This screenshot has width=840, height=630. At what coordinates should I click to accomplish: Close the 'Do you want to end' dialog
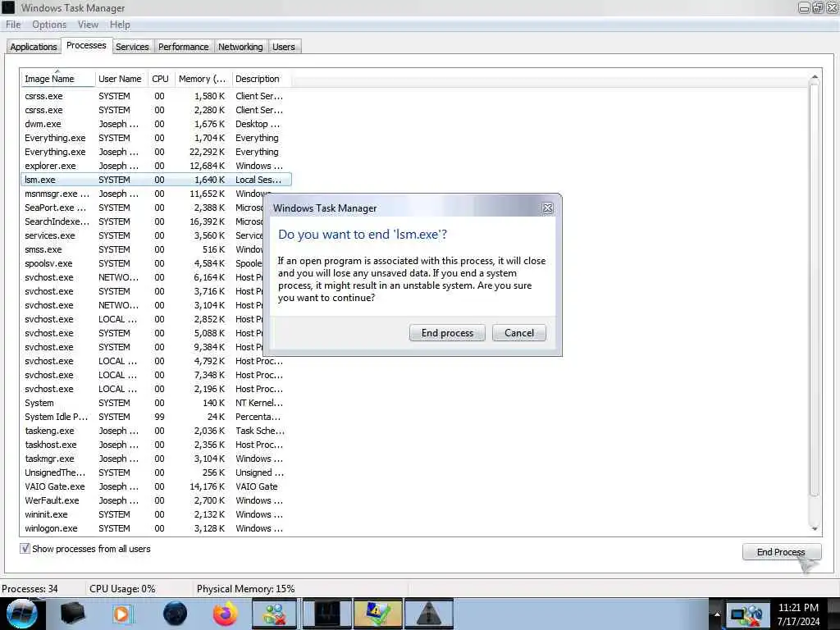(547, 208)
